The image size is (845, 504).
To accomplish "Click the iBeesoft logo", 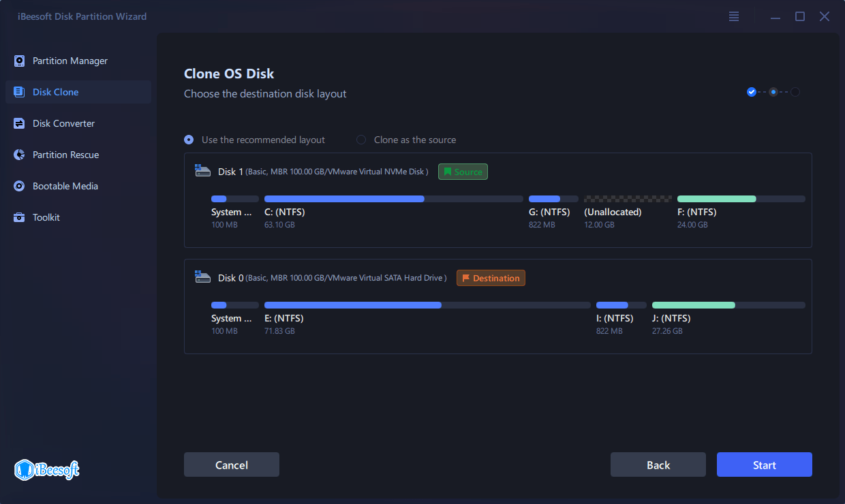I will click(x=47, y=469).
